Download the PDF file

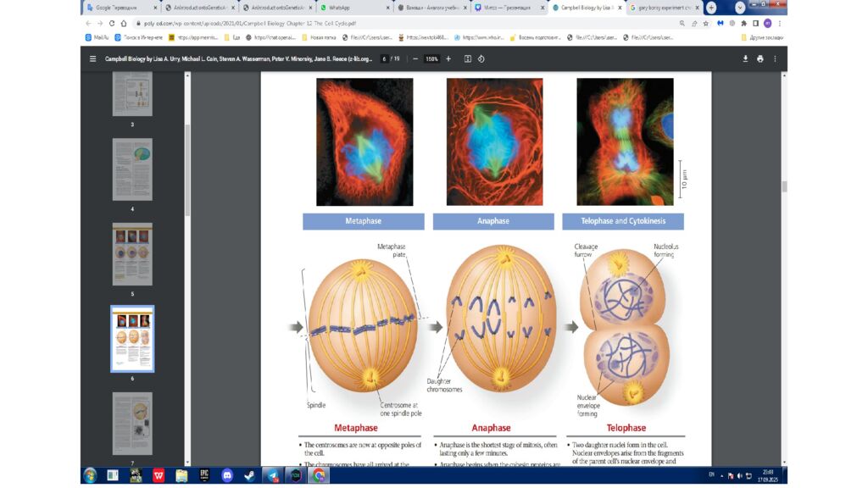coord(746,59)
